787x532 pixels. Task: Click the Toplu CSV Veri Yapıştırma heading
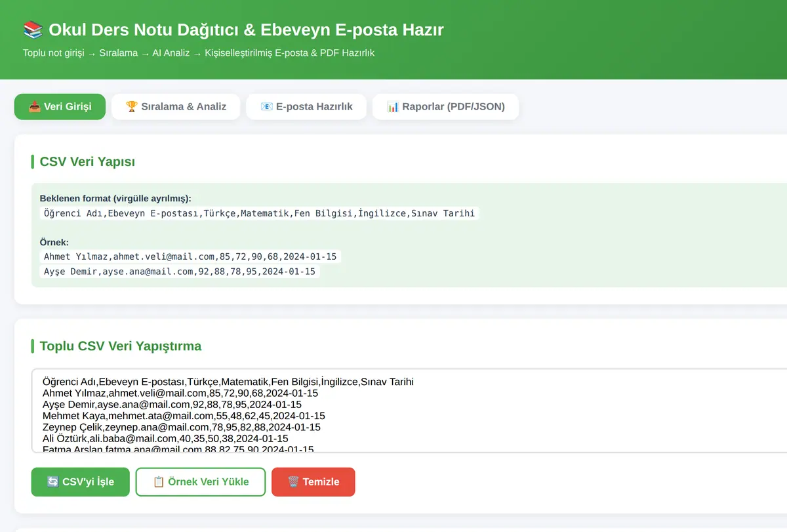[x=121, y=346]
